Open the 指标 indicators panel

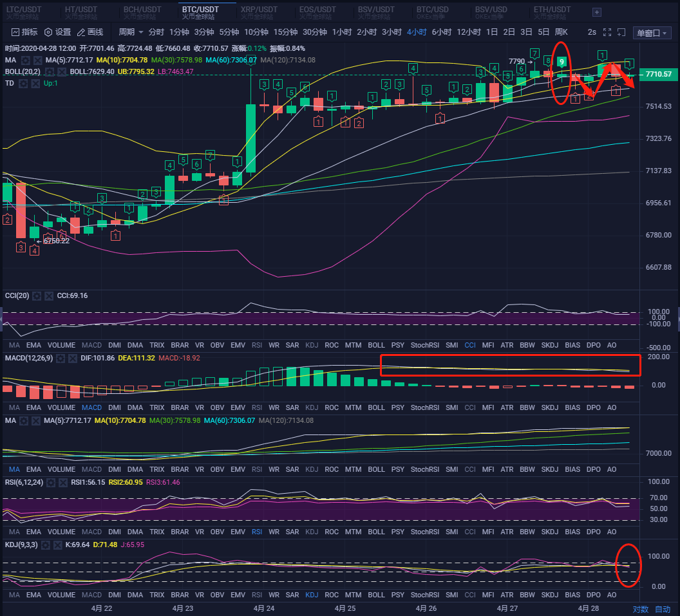point(23,32)
